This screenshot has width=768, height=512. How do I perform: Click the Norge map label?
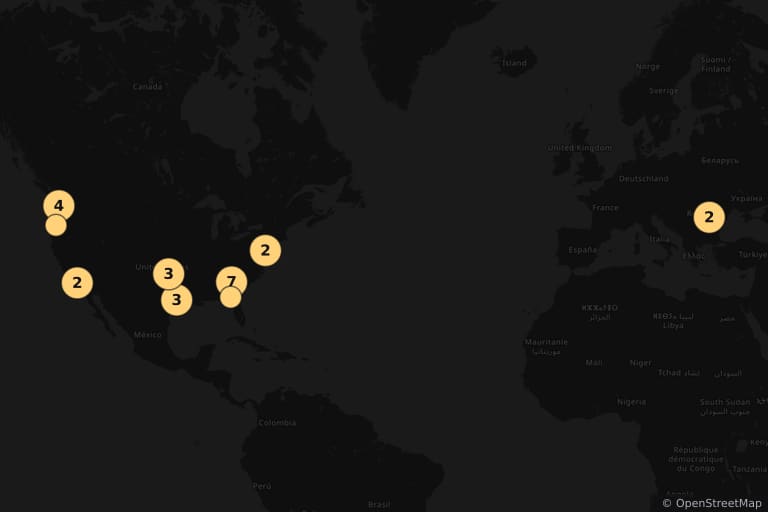click(x=648, y=67)
